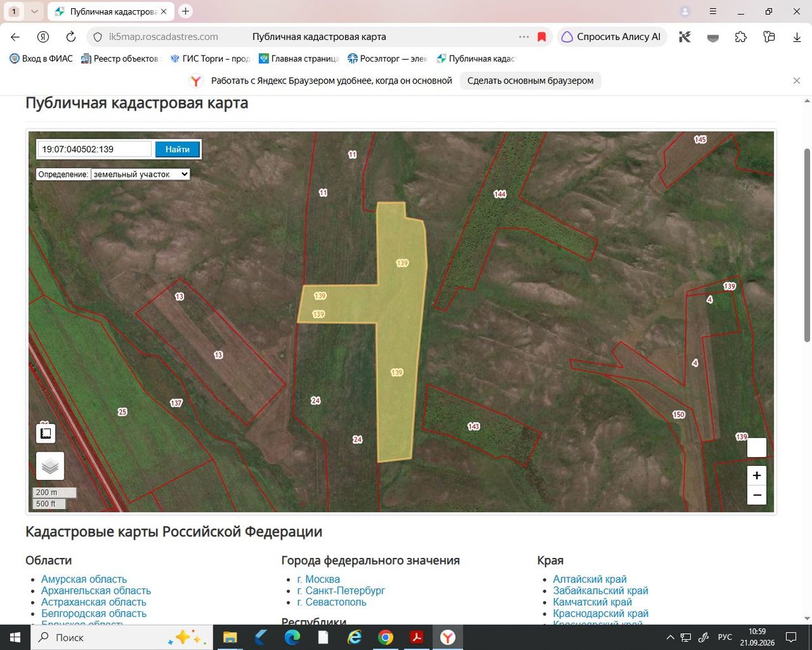Focus the cadastral number search field
Viewport: 812px width, 650px height.
click(95, 149)
